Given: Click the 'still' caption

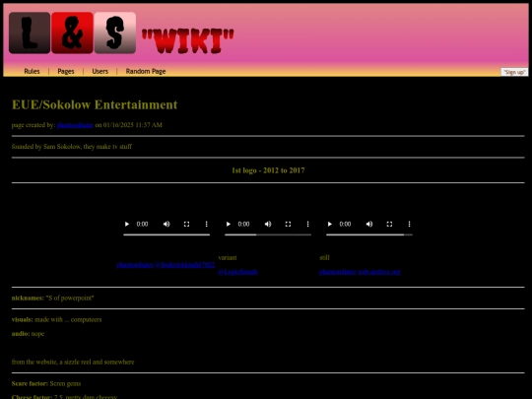Looking at the screenshot, I should (x=324, y=257).
